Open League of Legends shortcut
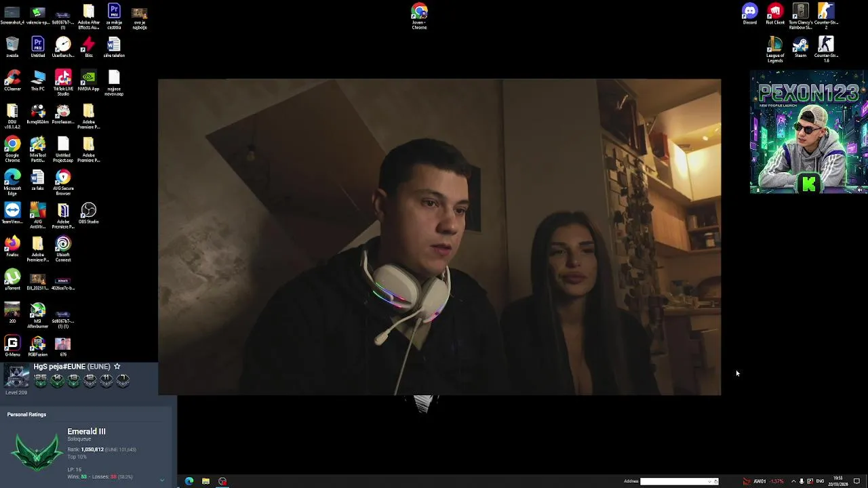The height and width of the screenshot is (488, 868). pyautogui.click(x=775, y=49)
